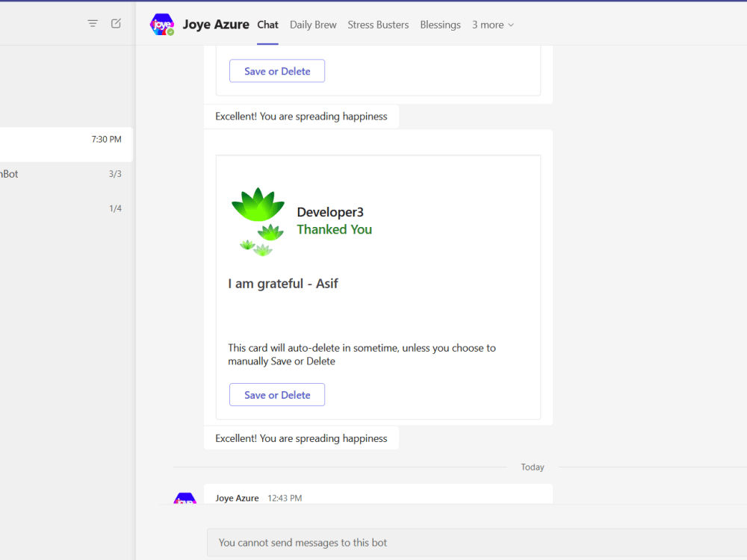The height and width of the screenshot is (560, 747).
Task: Click Joye Azure avatar beside the 12:43 PM message
Action: point(184,497)
